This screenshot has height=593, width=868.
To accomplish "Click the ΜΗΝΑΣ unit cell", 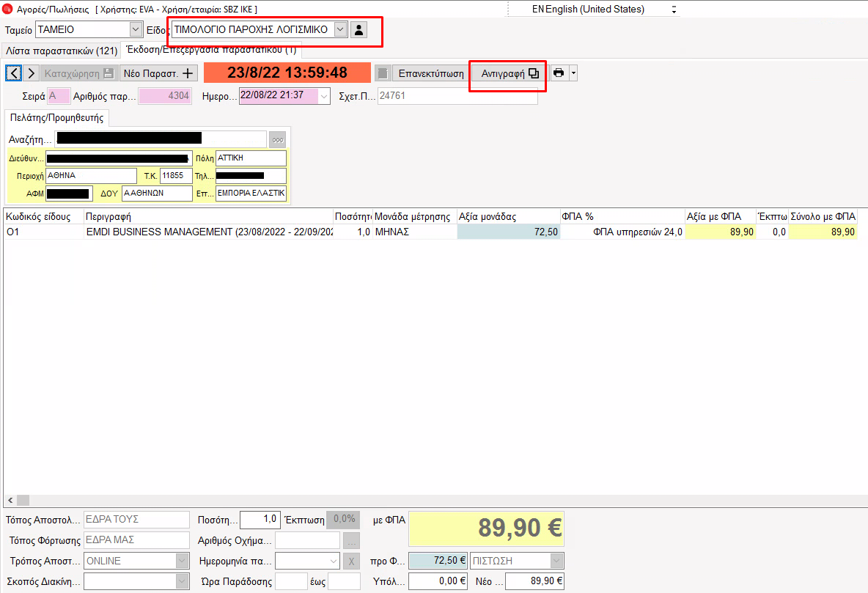I will pos(415,232).
